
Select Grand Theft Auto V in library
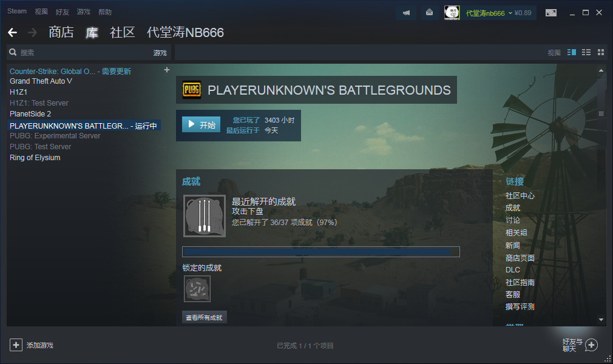(x=41, y=81)
